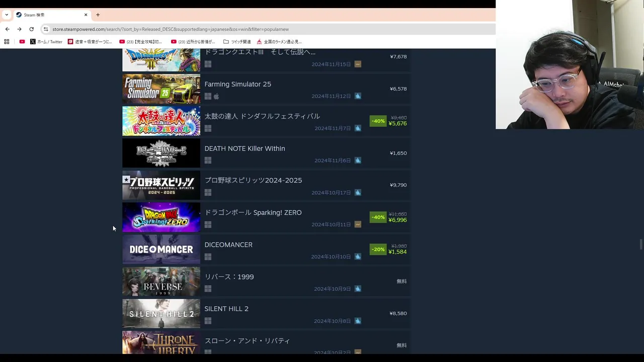644x362 pixels.
Task: Click review thumbs-up for SILENT HILL 2
Action: coord(358,321)
